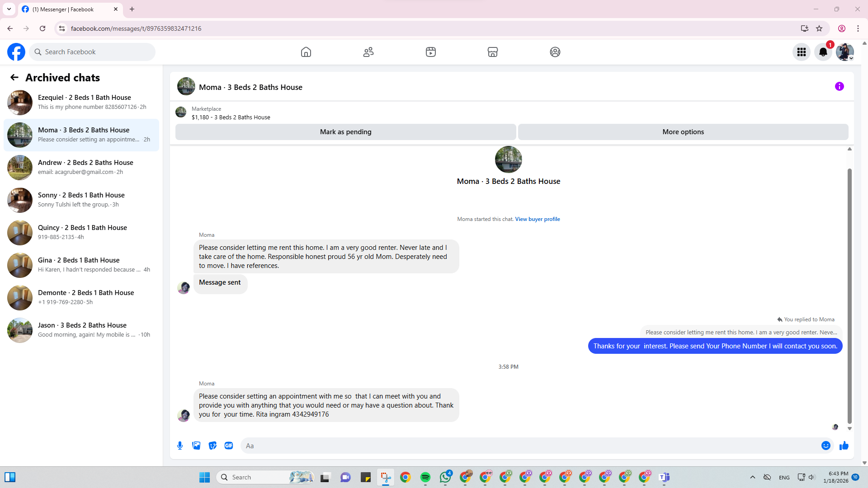Open View buyer profile link
Viewport: 868px width, 488px height.
[537, 219]
